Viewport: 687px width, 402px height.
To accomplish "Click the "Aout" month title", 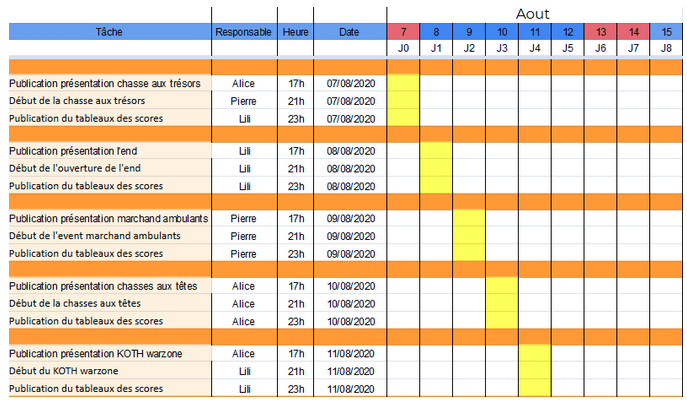I will click(x=534, y=13).
